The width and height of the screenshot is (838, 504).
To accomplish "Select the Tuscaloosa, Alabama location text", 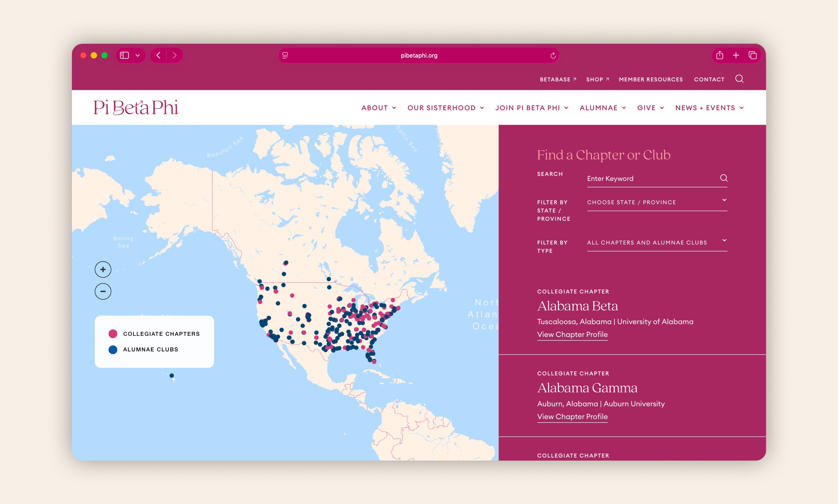I will 574,322.
